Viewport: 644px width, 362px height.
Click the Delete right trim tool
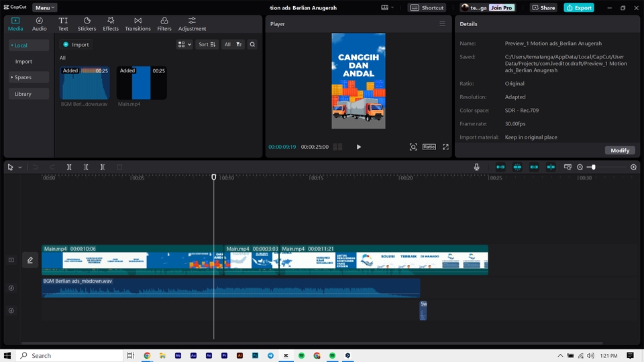pos(103,167)
